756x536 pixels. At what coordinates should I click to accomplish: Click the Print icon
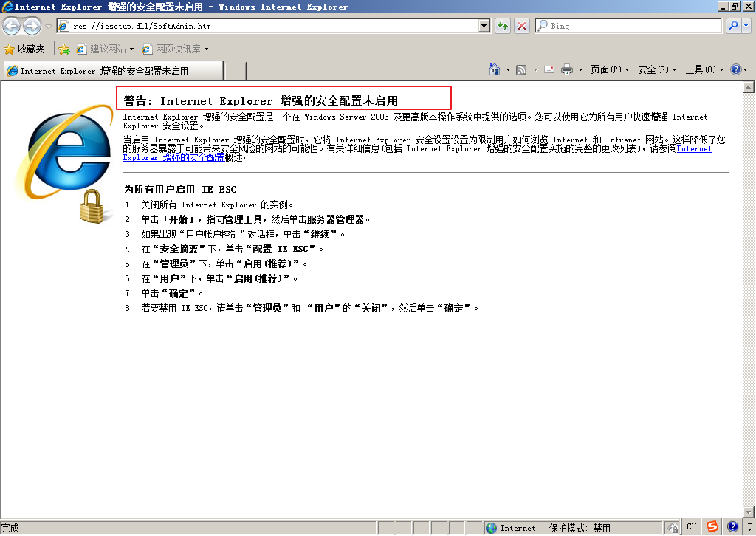pyautogui.click(x=567, y=70)
